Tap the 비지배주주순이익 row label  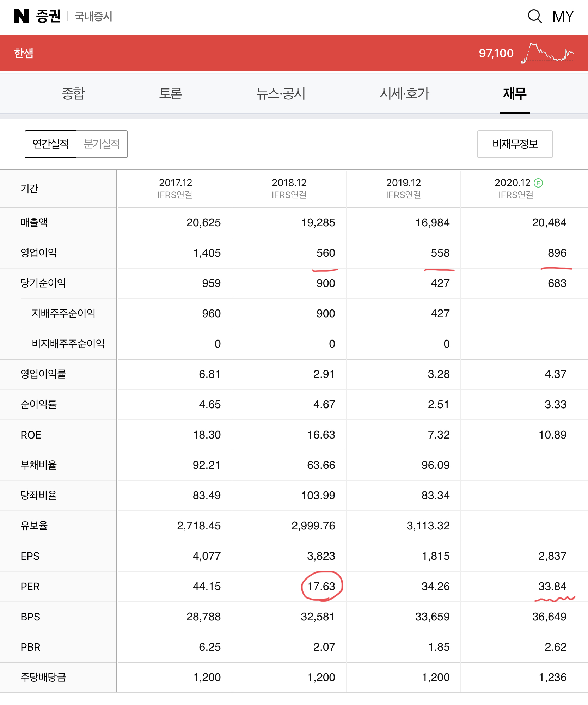68,344
